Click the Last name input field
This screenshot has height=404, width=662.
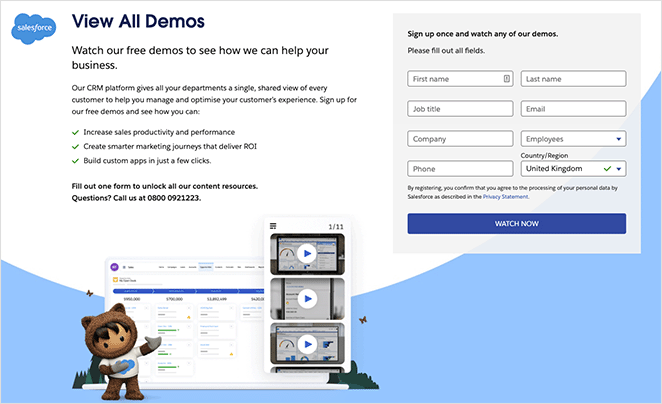[x=573, y=79]
